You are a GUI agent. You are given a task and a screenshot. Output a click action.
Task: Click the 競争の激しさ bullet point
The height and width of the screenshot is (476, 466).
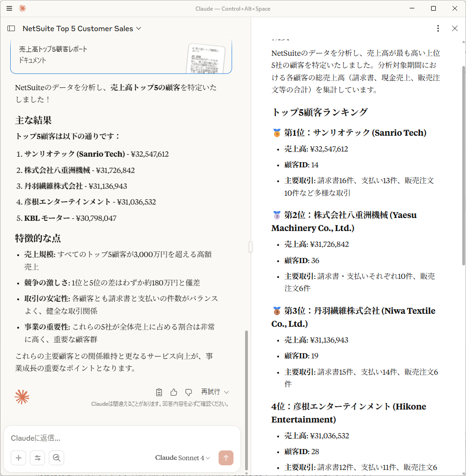click(x=112, y=283)
